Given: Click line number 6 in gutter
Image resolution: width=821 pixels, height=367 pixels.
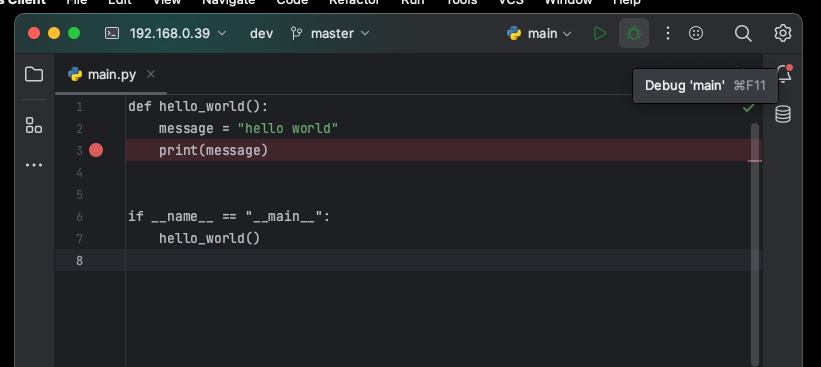Looking at the screenshot, I should (x=79, y=217).
